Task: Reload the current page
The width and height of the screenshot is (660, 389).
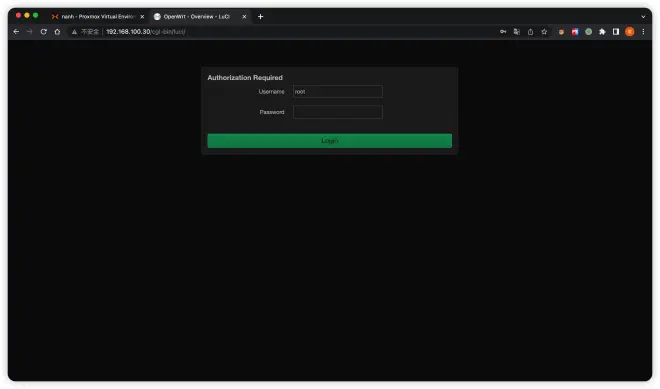Action: 43,32
